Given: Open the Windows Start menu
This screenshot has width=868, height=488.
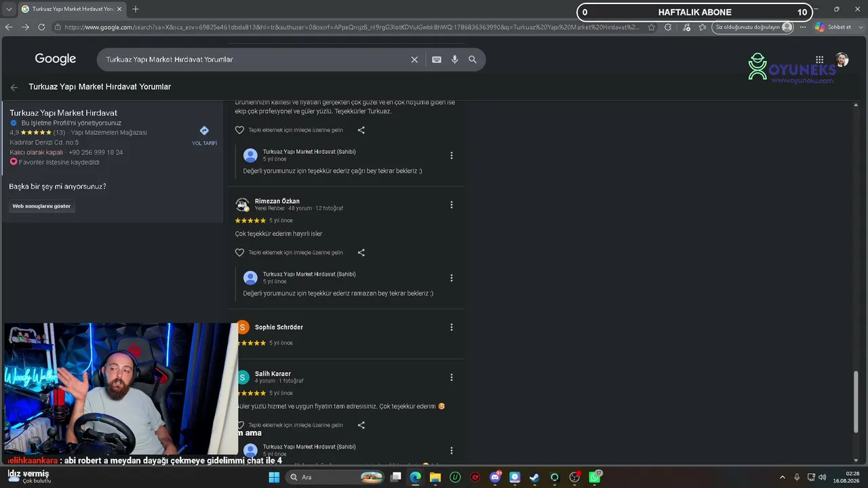Looking at the screenshot, I should click(x=274, y=477).
